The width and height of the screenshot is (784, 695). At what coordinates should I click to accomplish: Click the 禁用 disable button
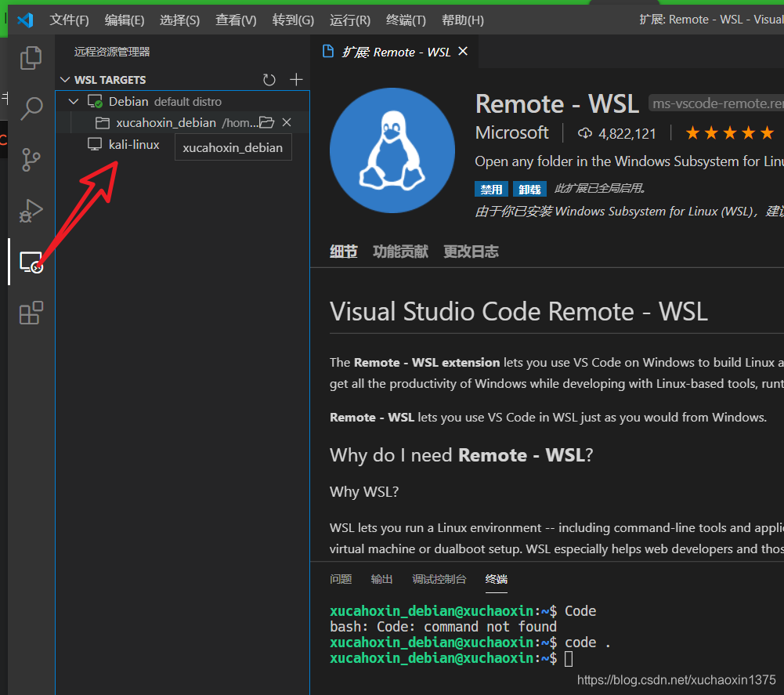pyautogui.click(x=491, y=189)
